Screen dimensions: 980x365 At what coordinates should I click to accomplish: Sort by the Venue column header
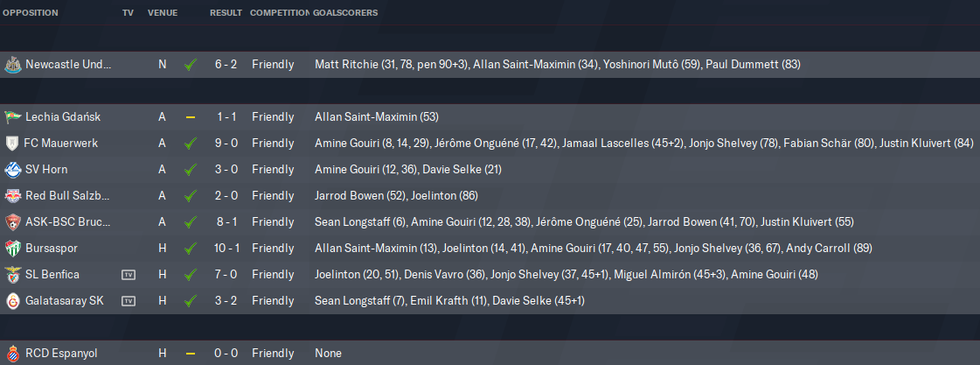click(163, 12)
